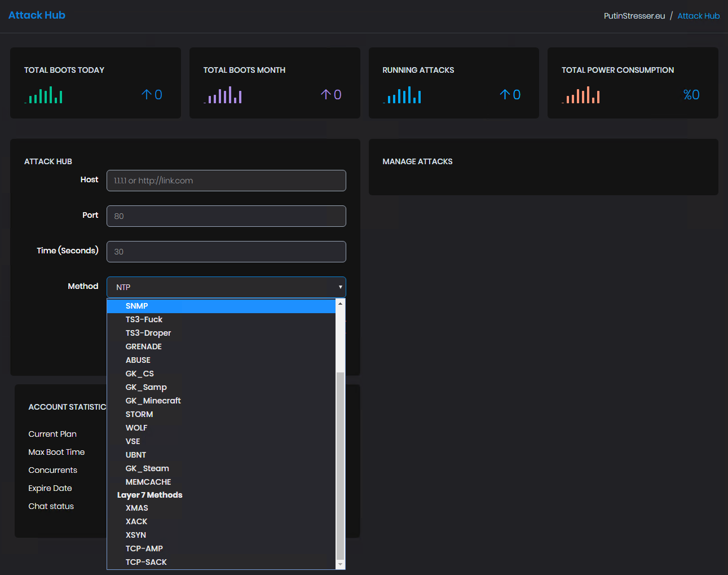728x575 pixels.
Task: Click the Max Boot Time row label
Action: 56,452
